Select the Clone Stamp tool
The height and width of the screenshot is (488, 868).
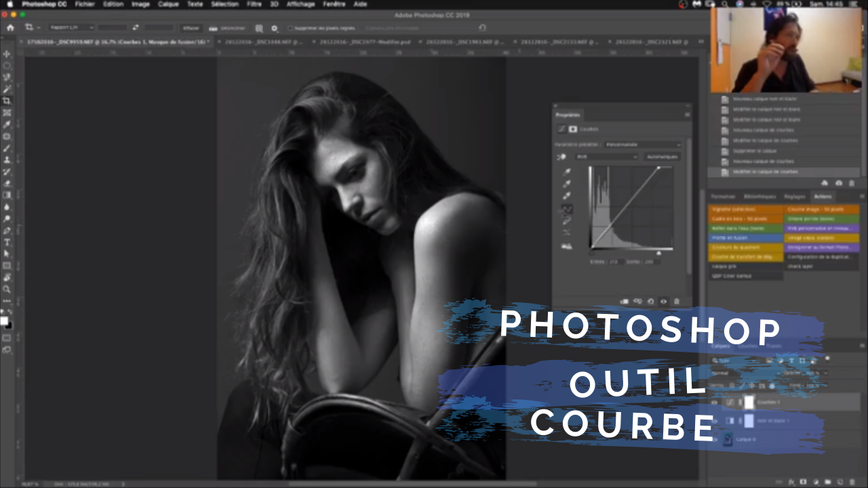click(x=7, y=160)
